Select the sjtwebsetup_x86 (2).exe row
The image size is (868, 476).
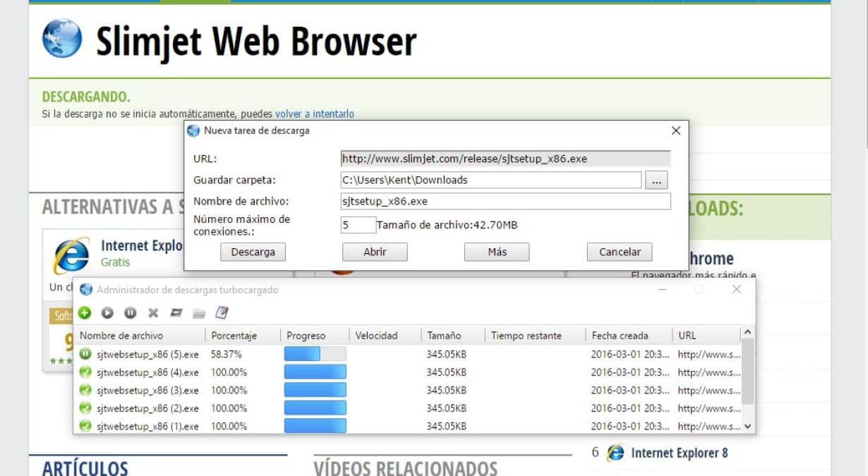[x=408, y=408]
